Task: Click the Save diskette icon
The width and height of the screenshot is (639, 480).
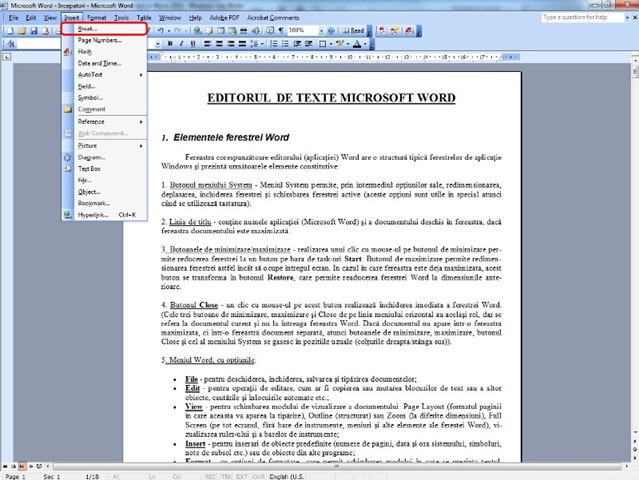Action: [34, 31]
